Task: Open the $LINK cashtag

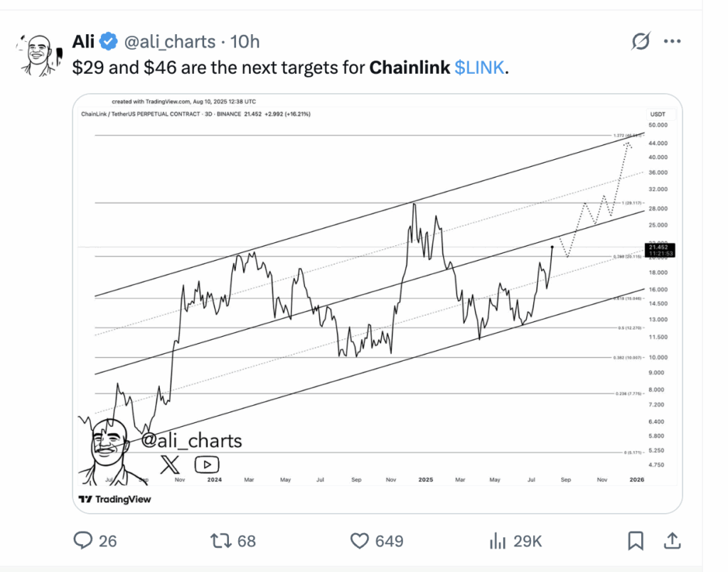Action: coord(479,68)
